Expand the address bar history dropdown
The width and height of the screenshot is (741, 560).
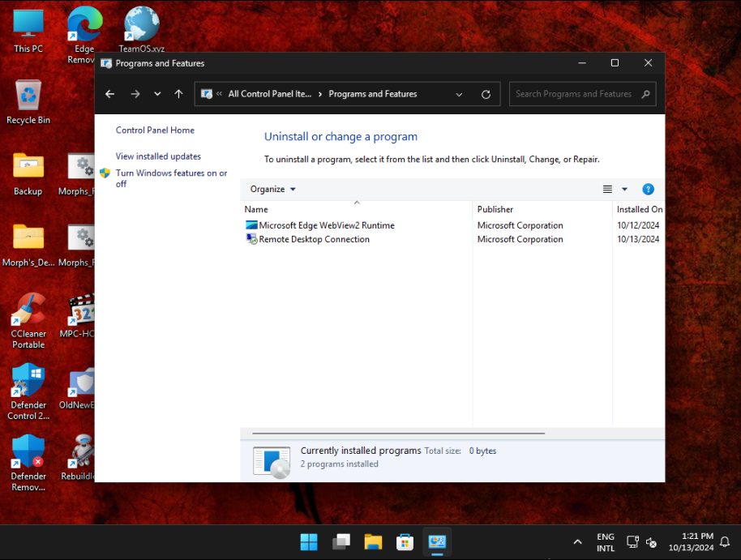pos(459,94)
